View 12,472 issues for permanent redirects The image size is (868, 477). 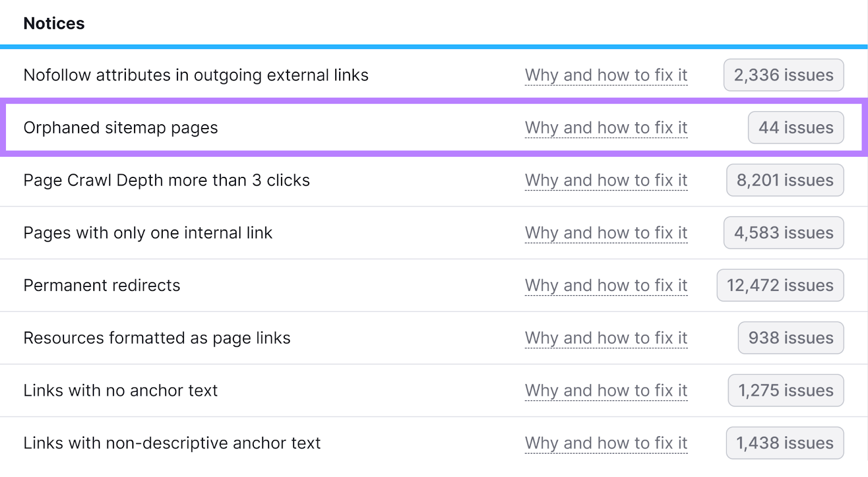[780, 285]
